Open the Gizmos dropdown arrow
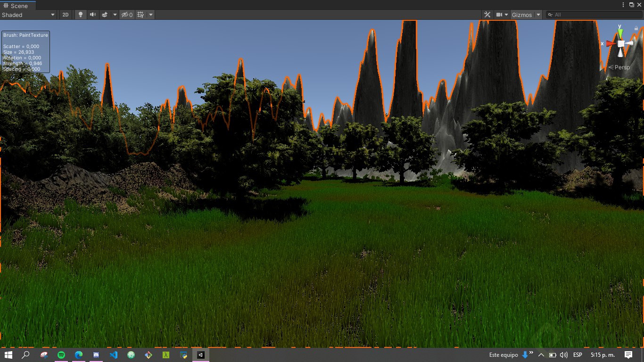 (x=538, y=15)
